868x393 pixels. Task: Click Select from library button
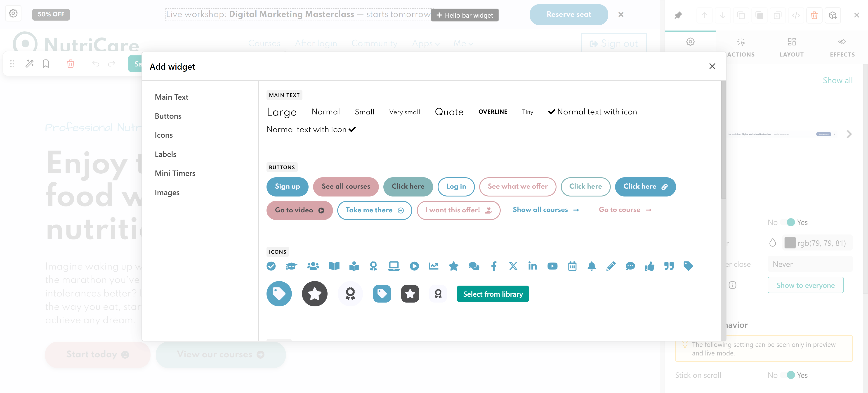(x=493, y=294)
